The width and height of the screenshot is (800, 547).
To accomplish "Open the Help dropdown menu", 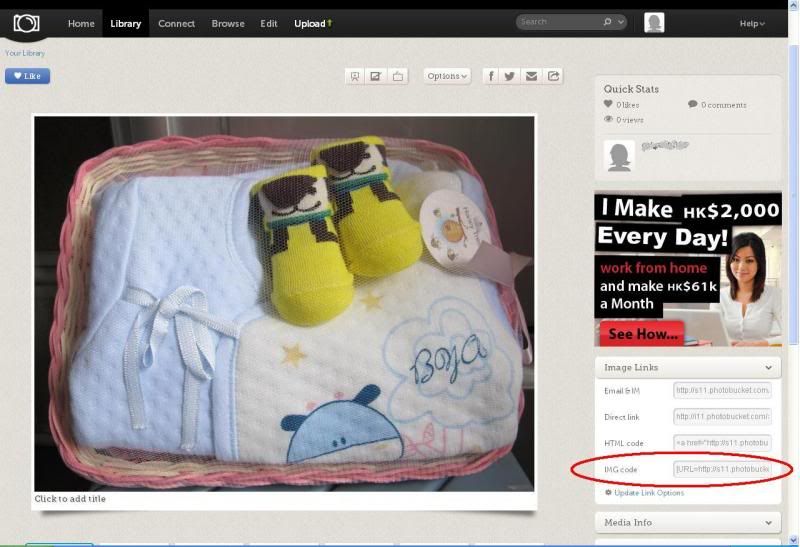I will (x=751, y=23).
